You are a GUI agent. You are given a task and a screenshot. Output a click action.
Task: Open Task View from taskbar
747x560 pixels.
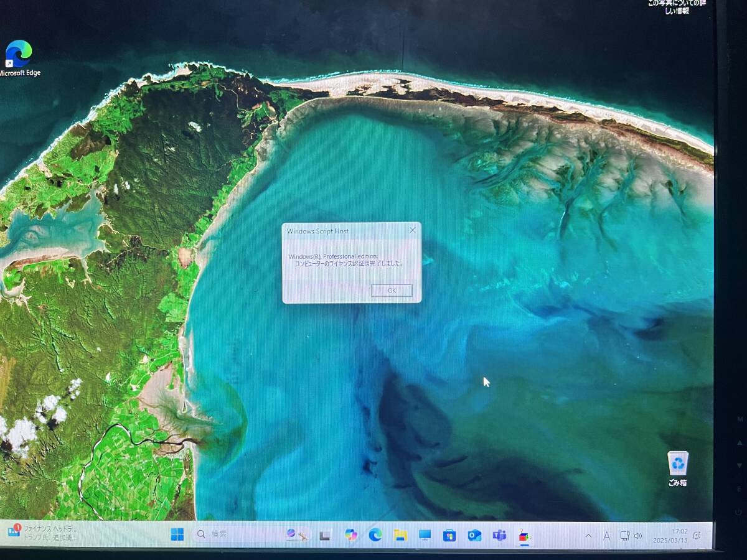[324, 535]
